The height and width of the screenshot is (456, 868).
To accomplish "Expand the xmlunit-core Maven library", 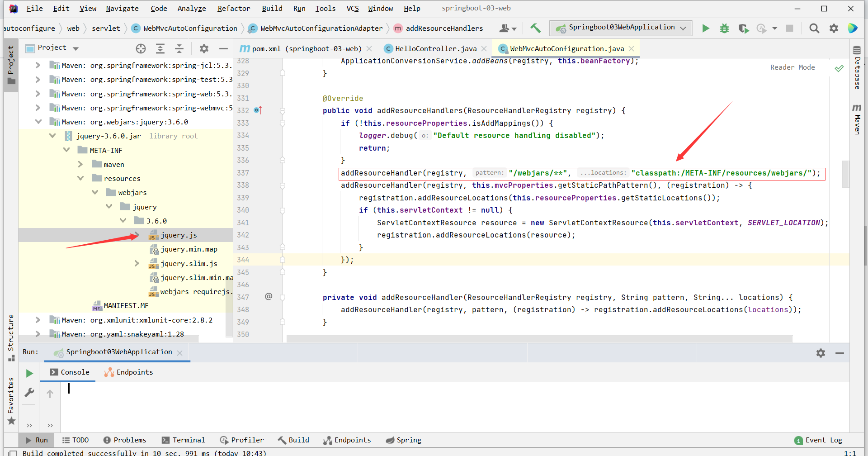I will coord(38,320).
